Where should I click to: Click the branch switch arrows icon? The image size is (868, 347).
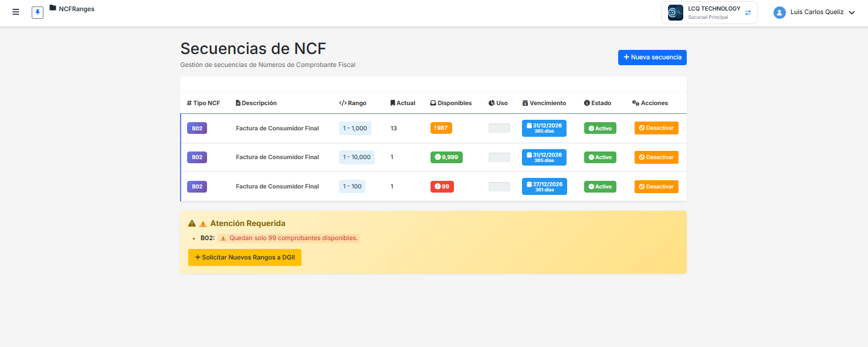747,12
